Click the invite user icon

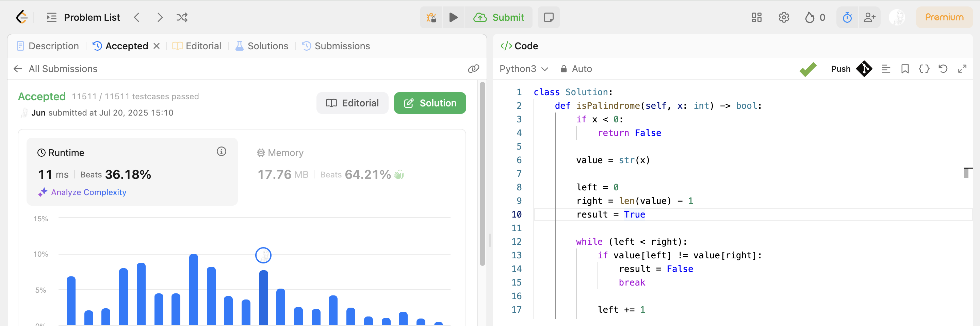point(870,17)
